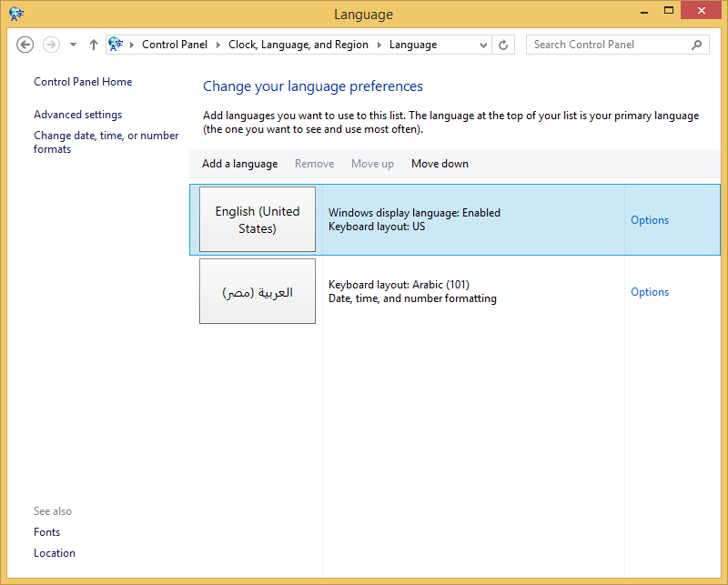This screenshot has width=728, height=585.
Task: Refresh the Language page
Action: coord(503,45)
